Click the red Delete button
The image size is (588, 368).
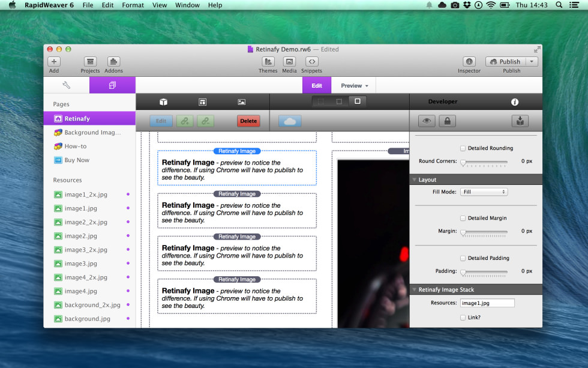[248, 121]
